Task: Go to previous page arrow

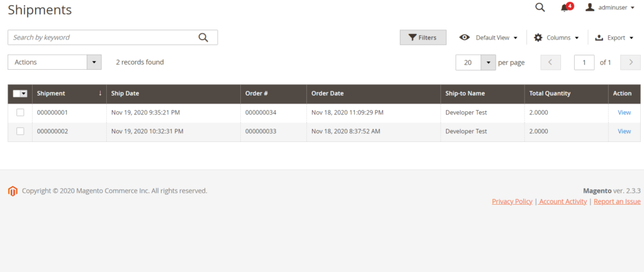Action: (x=550, y=62)
